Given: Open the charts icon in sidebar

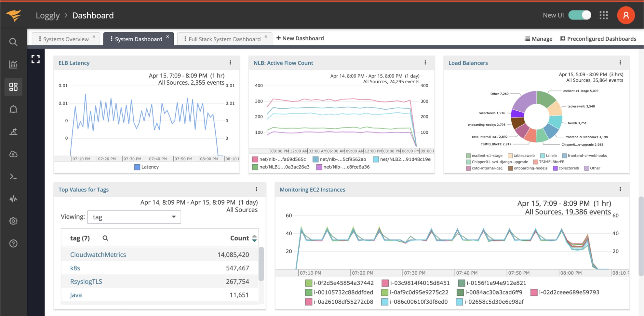Looking at the screenshot, I should pyautogui.click(x=13, y=64).
